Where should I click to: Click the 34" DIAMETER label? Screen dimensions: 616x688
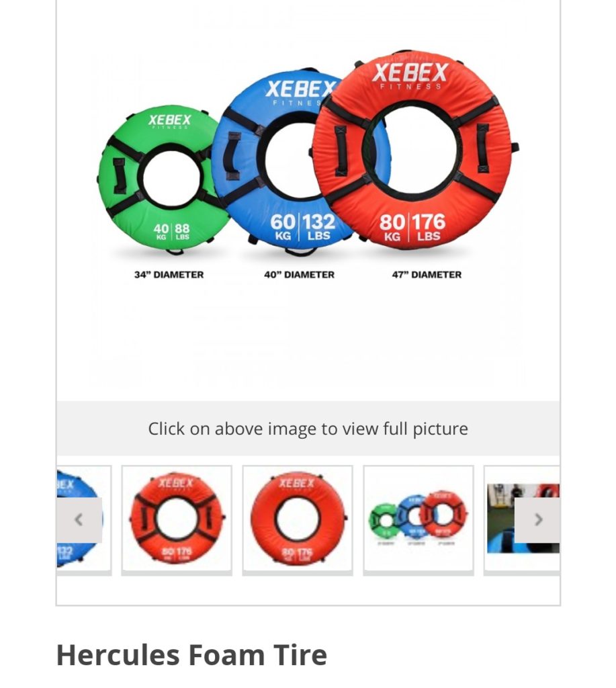tap(169, 275)
